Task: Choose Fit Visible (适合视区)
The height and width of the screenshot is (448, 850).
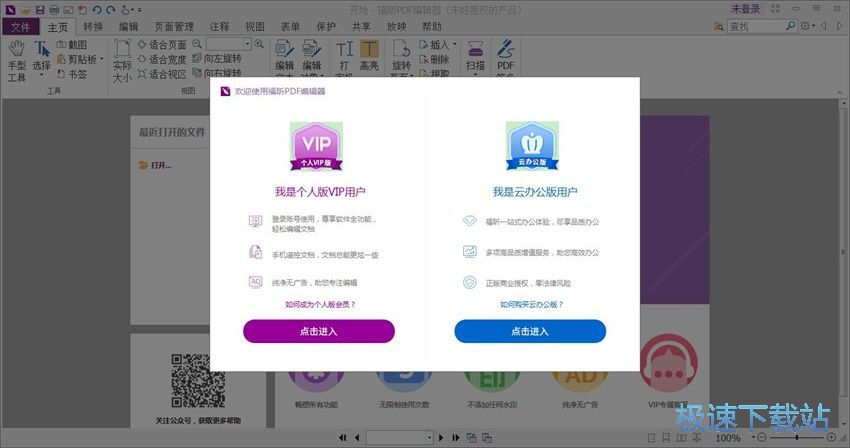Action: tap(162, 74)
